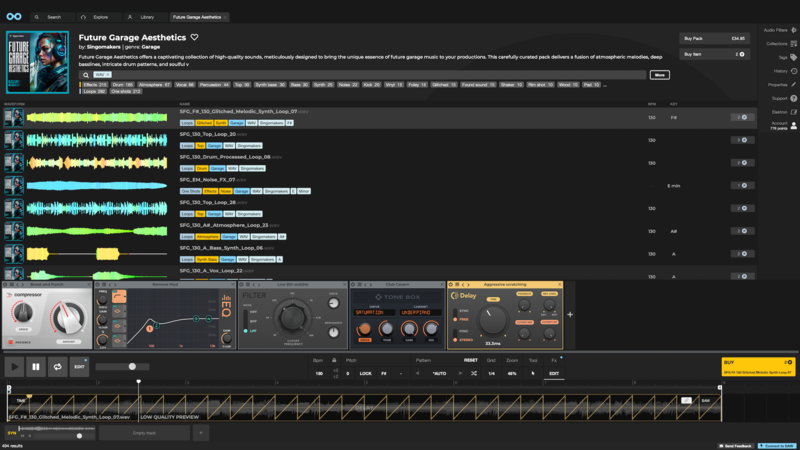Click the loop playback icon
The image size is (800, 450).
coord(57,367)
